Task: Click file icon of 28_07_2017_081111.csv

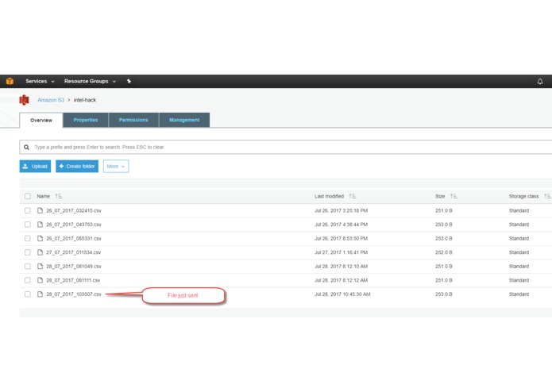Action: click(x=41, y=280)
